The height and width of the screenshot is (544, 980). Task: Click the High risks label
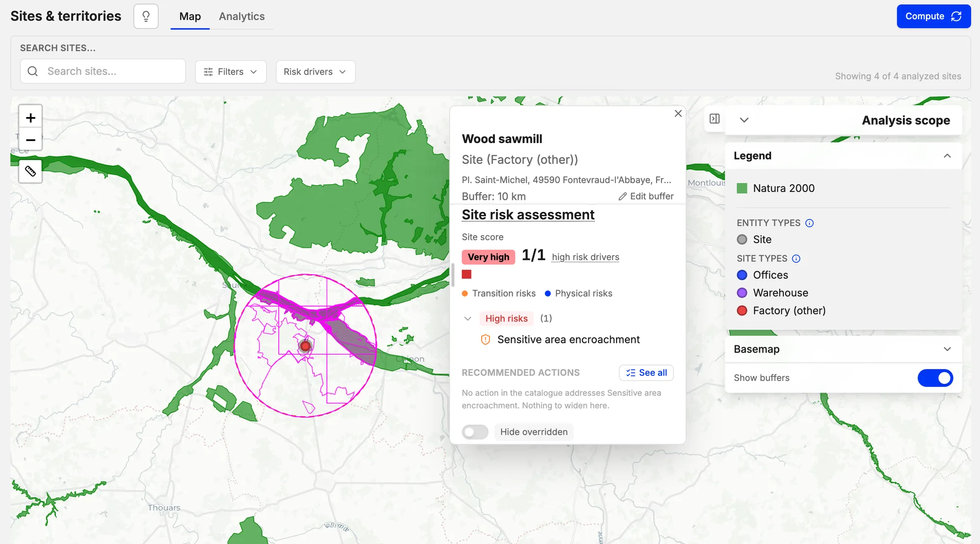[x=506, y=318]
